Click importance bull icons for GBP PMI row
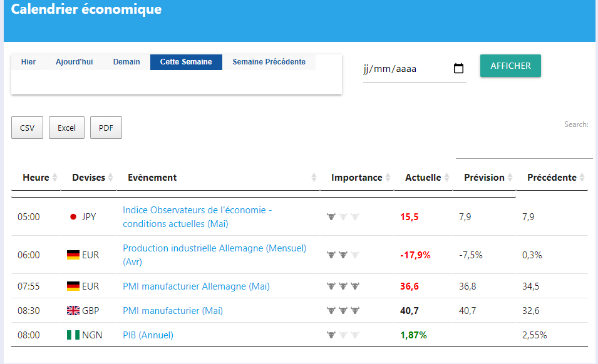Screen dimensions: 598x364 click(x=343, y=310)
